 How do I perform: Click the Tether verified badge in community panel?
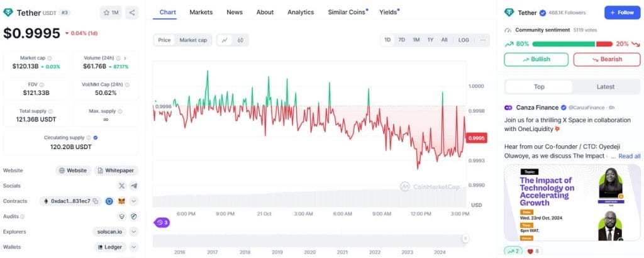(x=542, y=13)
